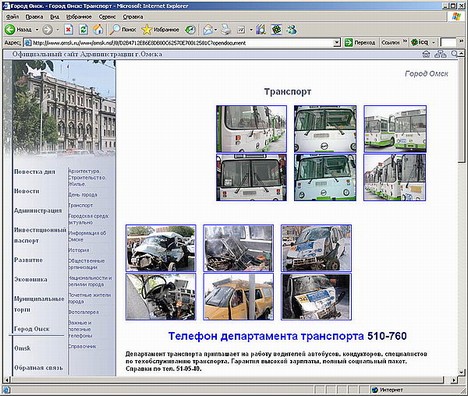
Task: Click the vertical scrollbar down arrow
Action: 461,372
